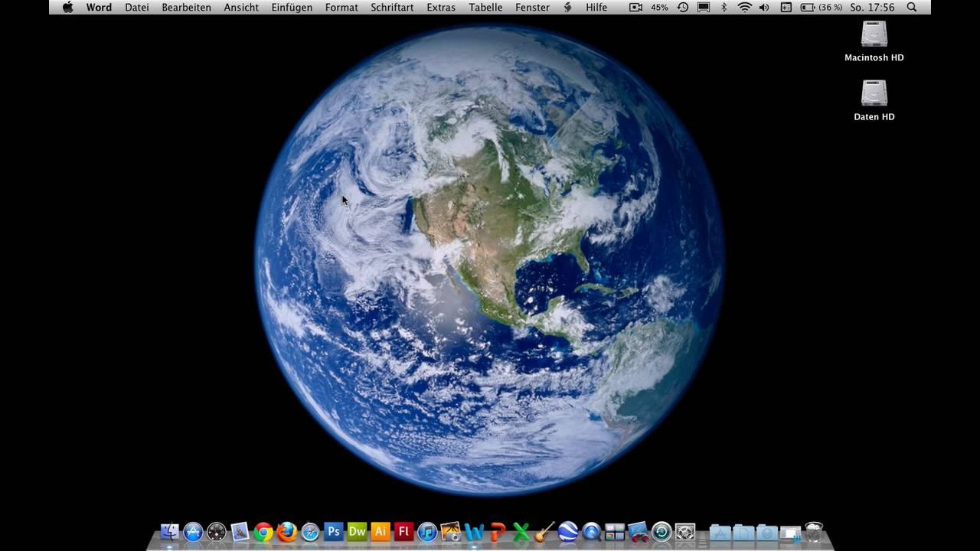Open the Tabelle menu

tap(485, 7)
